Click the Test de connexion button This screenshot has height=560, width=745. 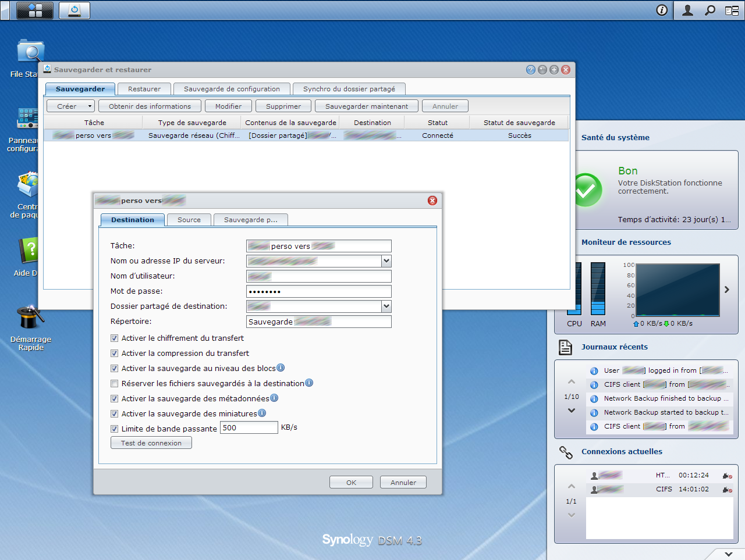tap(151, 443)
